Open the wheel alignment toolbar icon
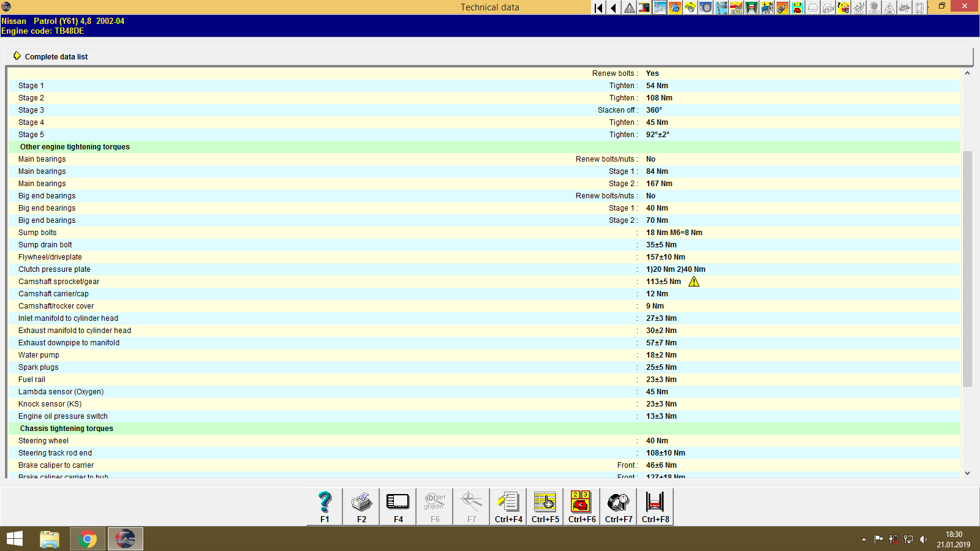The image size is (980, 551). click(705, 9)
